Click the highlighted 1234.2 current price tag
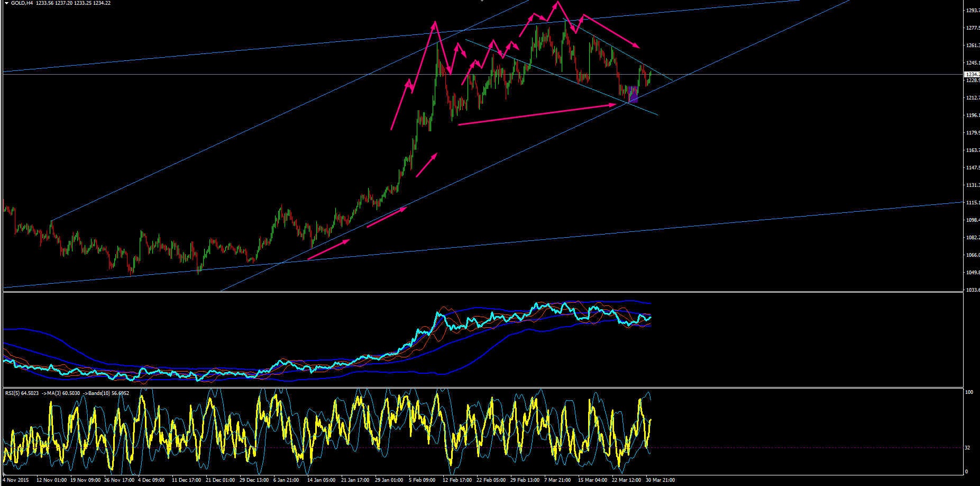Viewport: 980px width, 486px height. click(x=972, y=75)
